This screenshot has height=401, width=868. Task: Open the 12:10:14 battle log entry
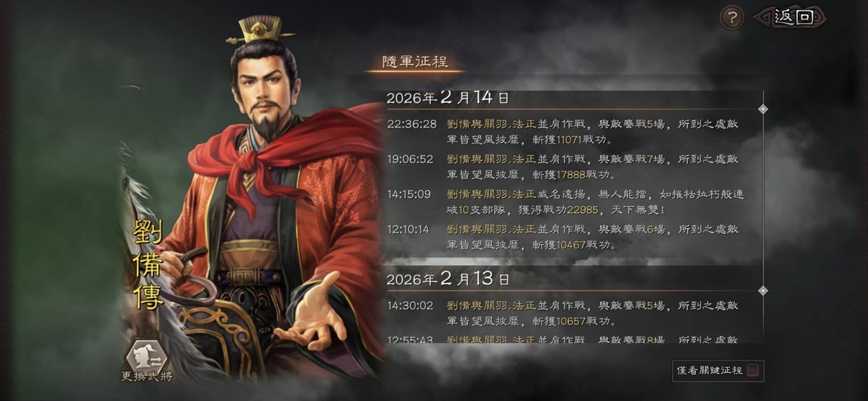(x=563, y=237)
